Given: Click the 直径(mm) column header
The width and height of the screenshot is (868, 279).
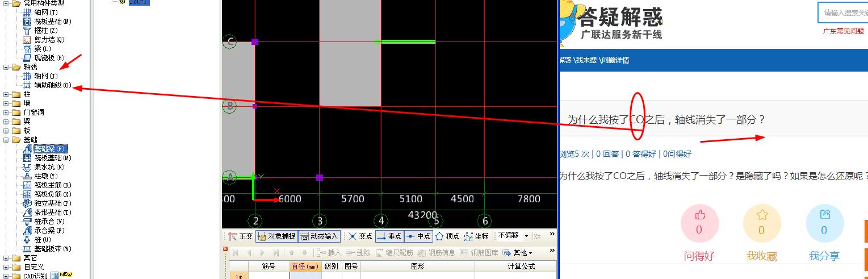Looking at the screenshot, I should [x=305, y=266].
